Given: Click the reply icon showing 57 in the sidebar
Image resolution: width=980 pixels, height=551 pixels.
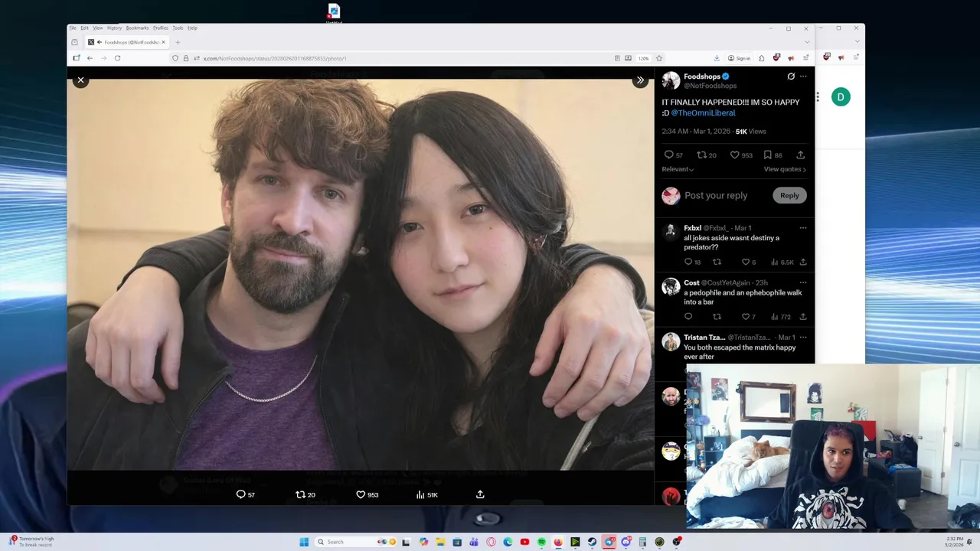Looking at the screenshot, I should click(x=668, y=155).
